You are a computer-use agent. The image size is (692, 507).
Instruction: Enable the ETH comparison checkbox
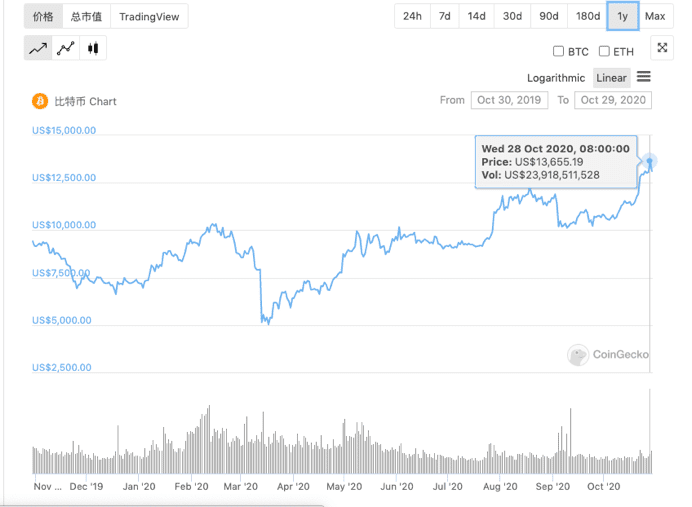click(604, 51)
